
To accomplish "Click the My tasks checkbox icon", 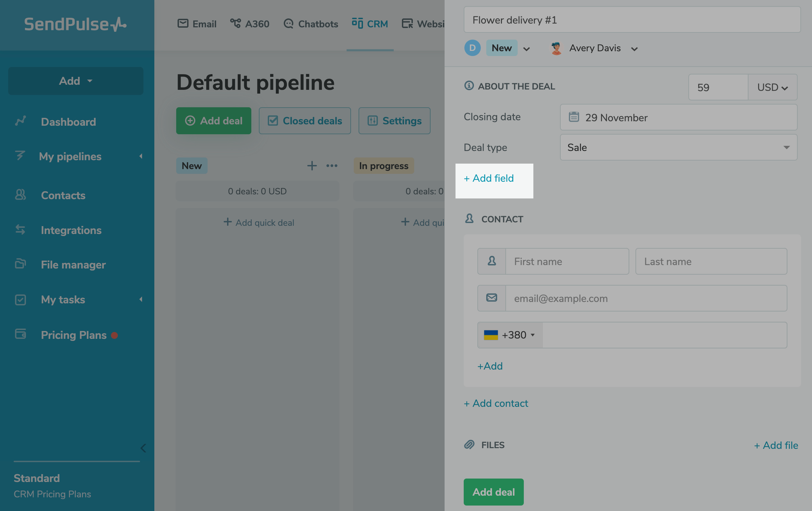I will click(20, 300).
